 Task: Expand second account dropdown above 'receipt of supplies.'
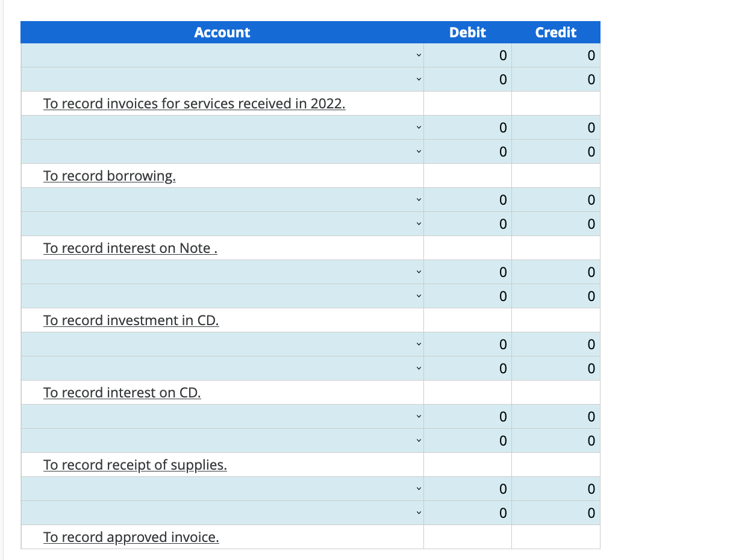222,441
